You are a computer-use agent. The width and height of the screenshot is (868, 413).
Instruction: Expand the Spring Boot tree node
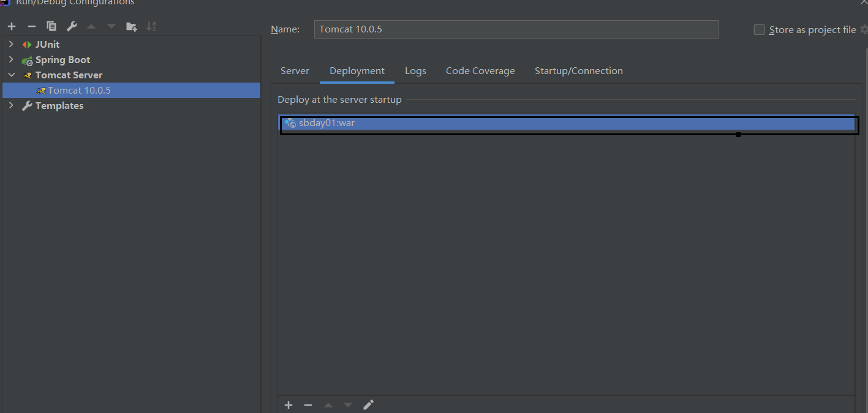[x=11, y=59]
